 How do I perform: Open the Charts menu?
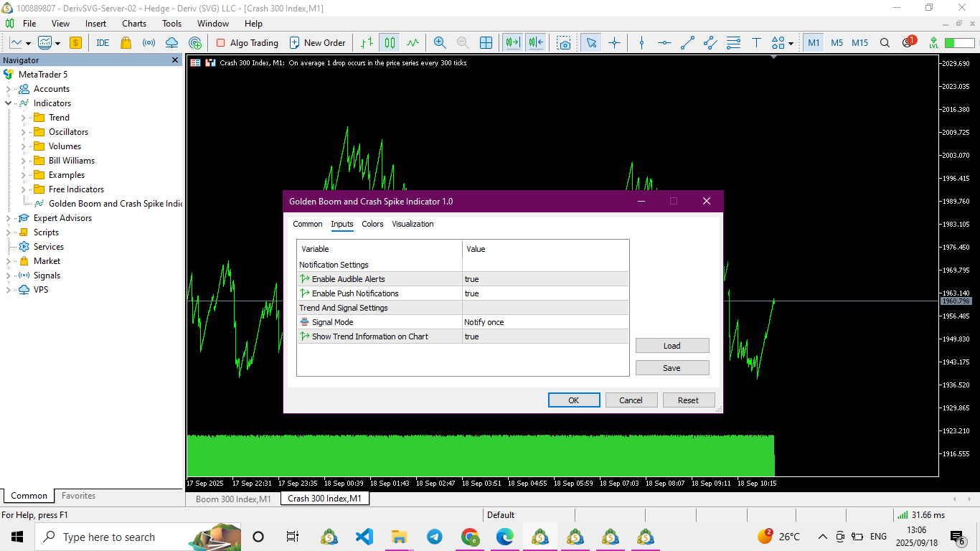(134, 24)
